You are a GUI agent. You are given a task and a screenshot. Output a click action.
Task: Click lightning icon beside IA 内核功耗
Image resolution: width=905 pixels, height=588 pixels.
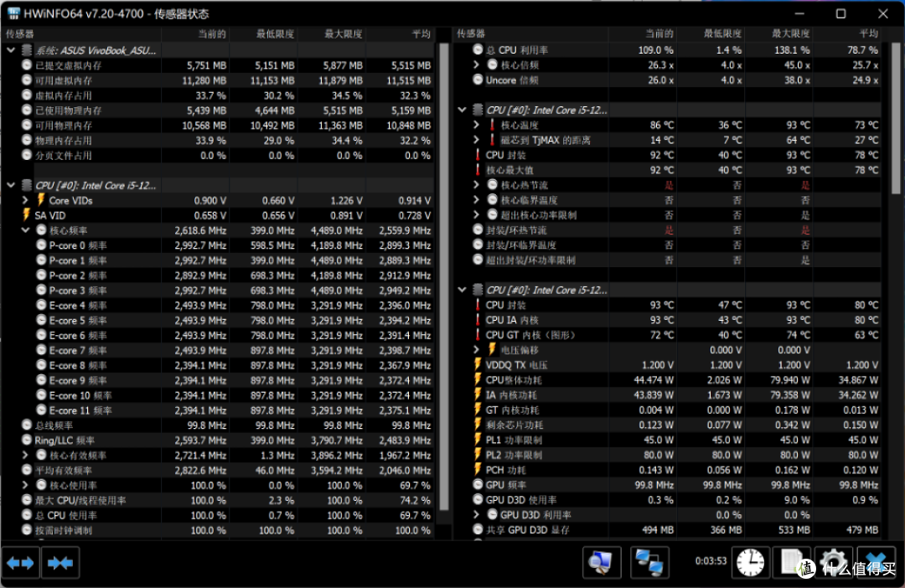tap(478, 395)
